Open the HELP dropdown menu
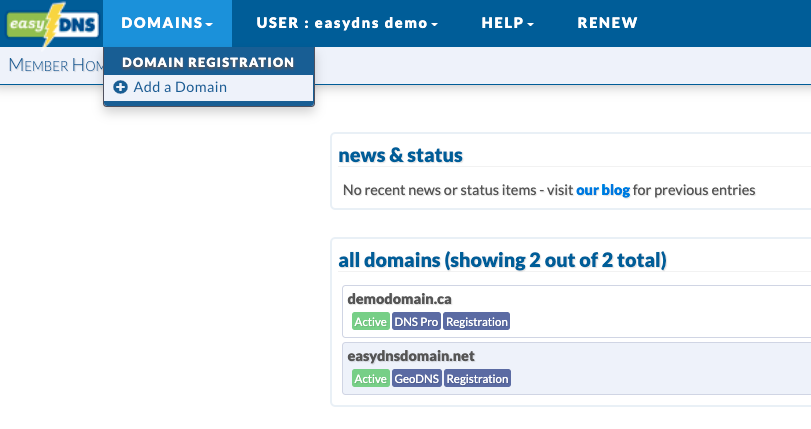The image size is (811, 429). [x=507, y=23]
